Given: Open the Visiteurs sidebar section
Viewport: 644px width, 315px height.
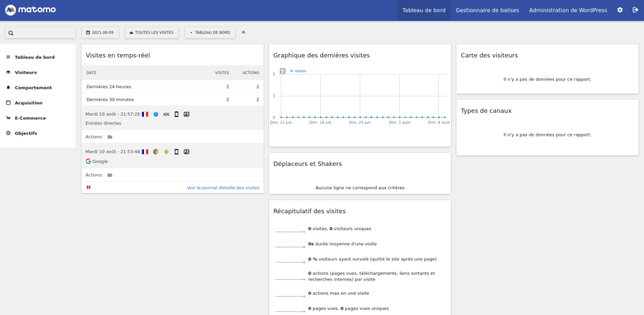Looking at the screenshot, I should click(x=26, y=72).
